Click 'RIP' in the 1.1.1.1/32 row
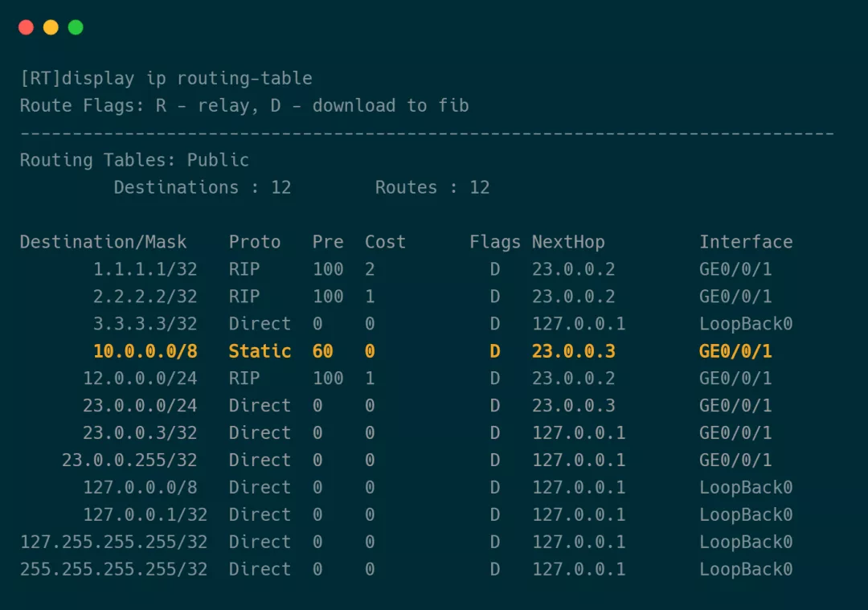 point(244,269)
